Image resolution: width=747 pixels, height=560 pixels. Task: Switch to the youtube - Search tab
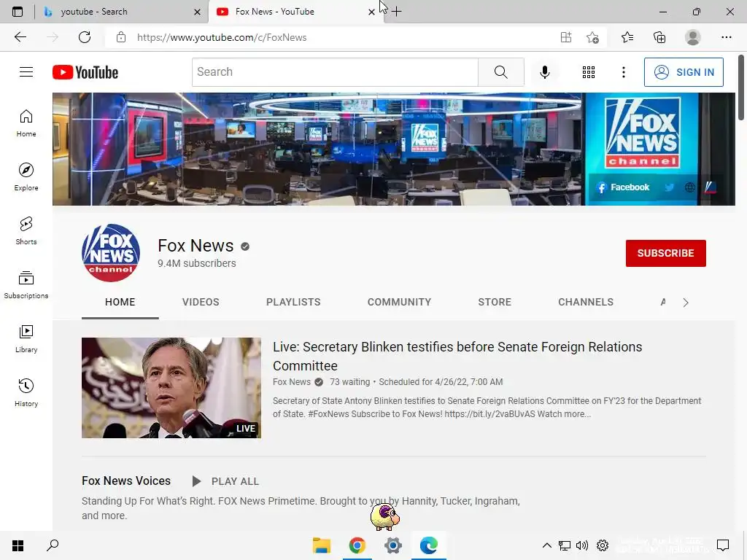pyautogui.click(x=122, y=12)
